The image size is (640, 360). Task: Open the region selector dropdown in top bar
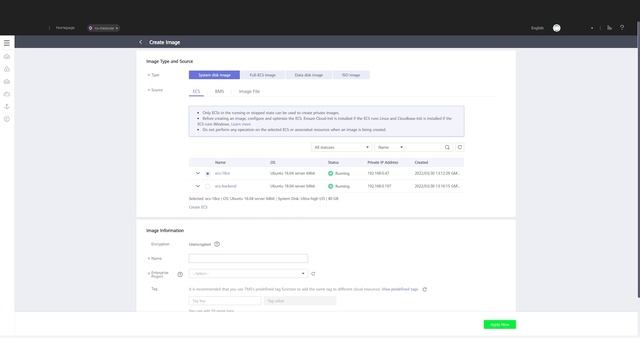click(104, 28)
